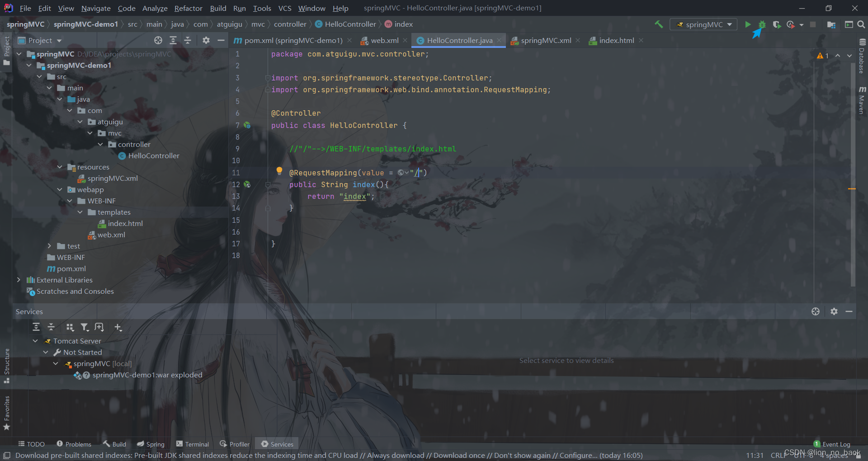
Task: Click Open in New Tab Services icon
Action: pos(99,327)
